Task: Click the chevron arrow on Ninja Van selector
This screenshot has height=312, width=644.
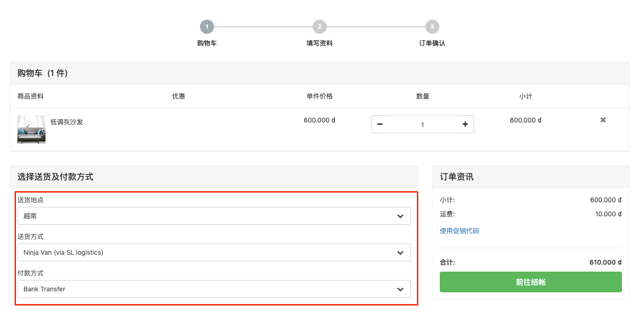Action: [400, 253]
